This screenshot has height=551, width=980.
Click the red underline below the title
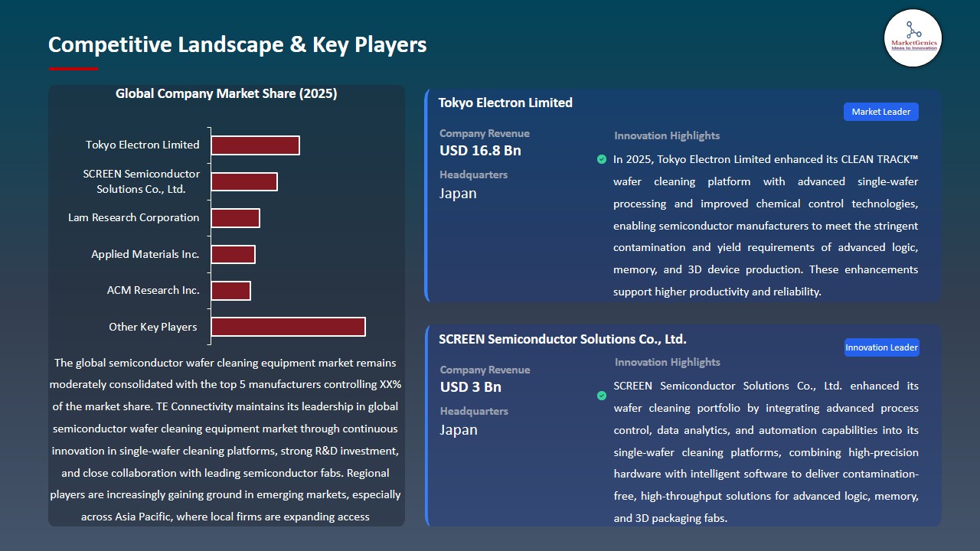(x=73, y=69)
